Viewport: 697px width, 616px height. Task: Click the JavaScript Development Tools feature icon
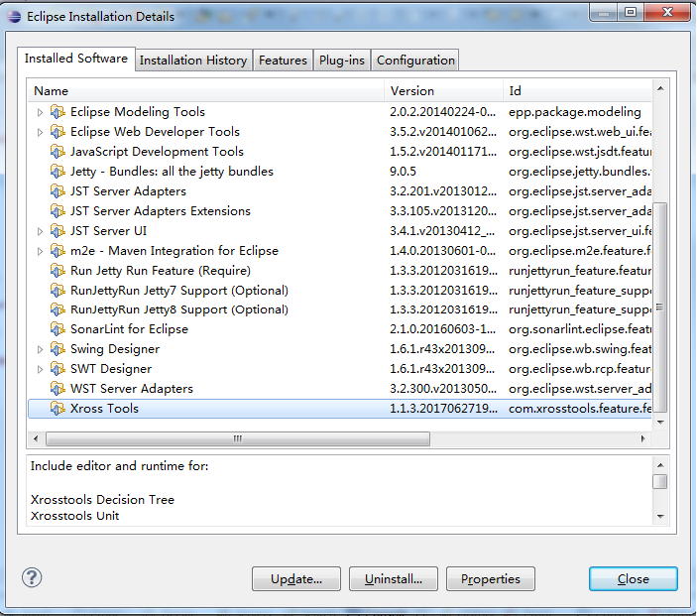[58, 151]
